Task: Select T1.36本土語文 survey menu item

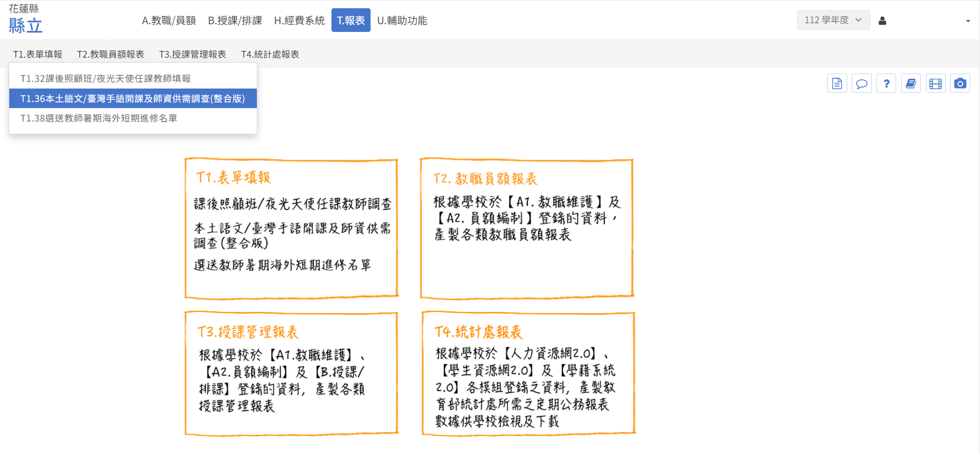Action: [133, 98]
